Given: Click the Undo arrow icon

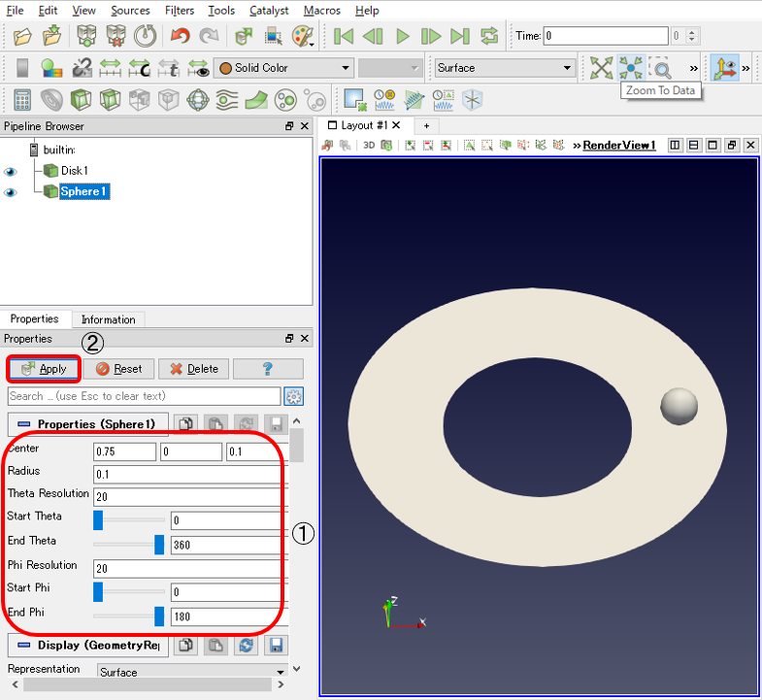Looking at the screenshot, I should 180,36.
